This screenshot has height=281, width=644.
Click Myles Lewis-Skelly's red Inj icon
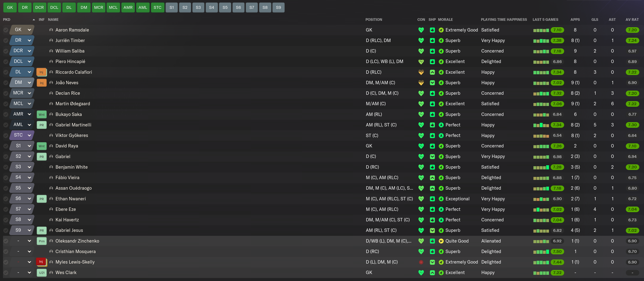pyautogui.click(x=41, y=262)
